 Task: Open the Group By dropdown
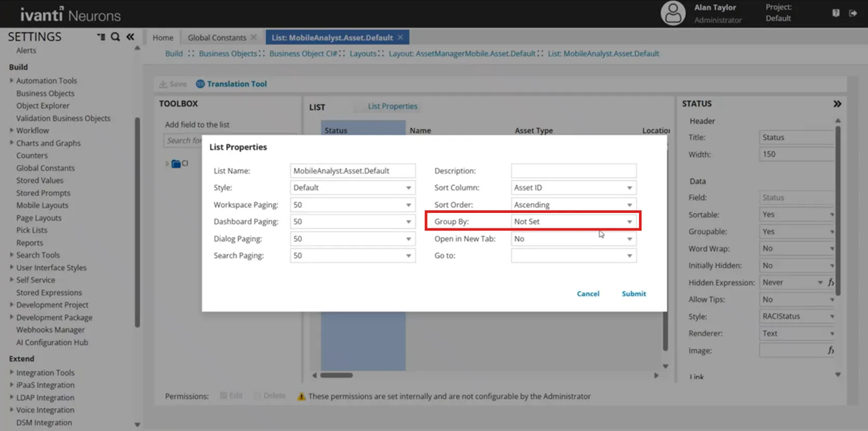[x=573, y=222]
